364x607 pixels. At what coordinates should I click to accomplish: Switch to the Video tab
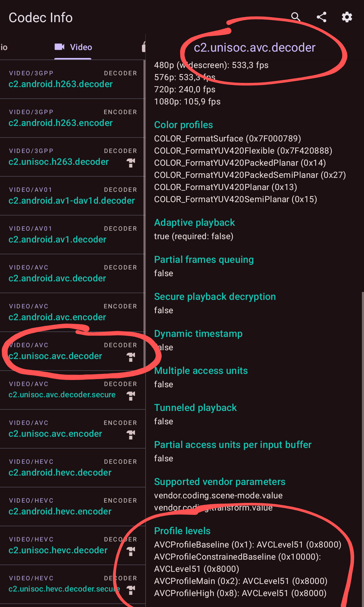pos(73,47)
